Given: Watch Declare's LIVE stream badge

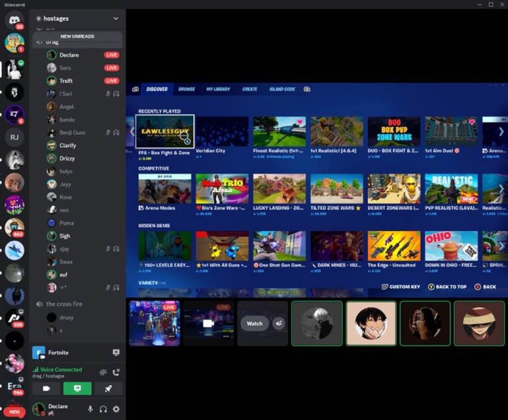Looking at the screenshot, I should [111, 55].
